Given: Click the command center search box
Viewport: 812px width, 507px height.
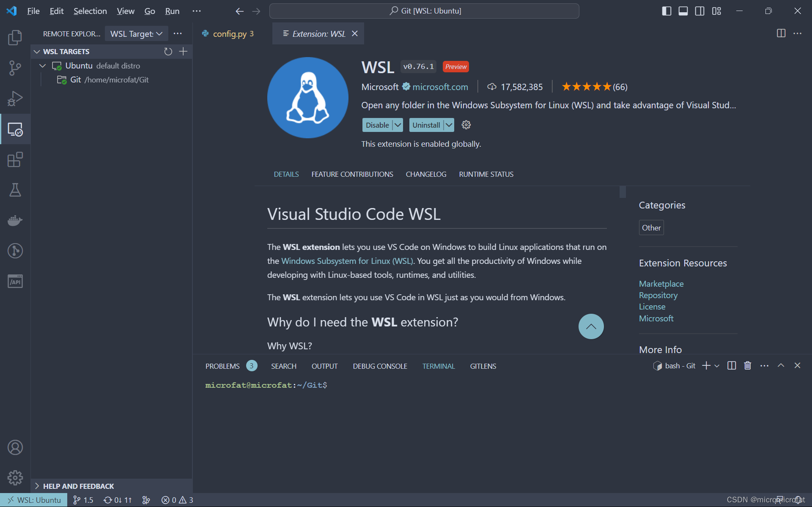Looking at the screenshot, I should click(424, 11).
